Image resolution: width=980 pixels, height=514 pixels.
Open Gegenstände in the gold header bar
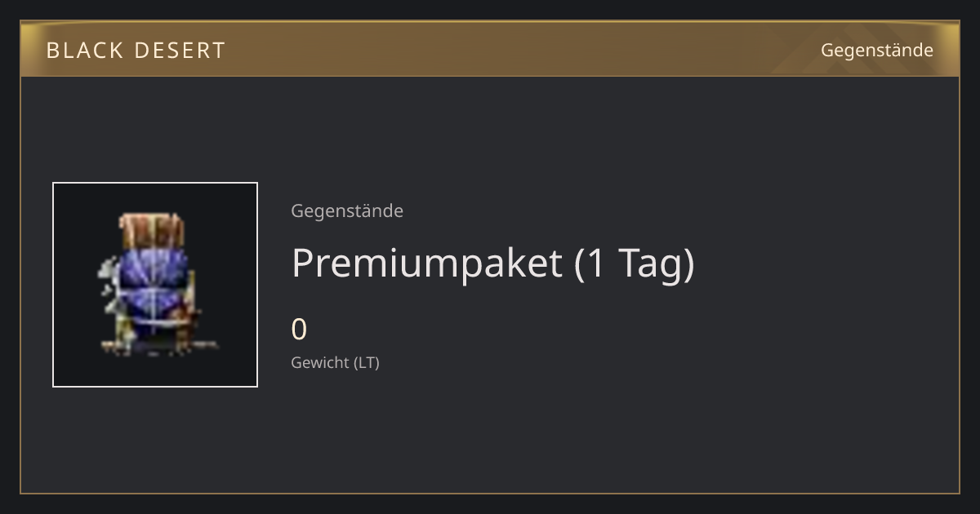[x=877, y=51]
